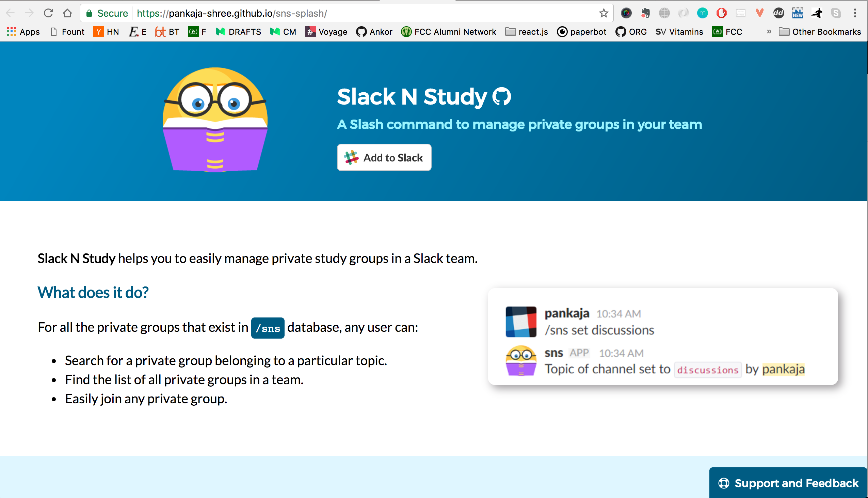Open the gray Skype extension icon

pos(836,13)
